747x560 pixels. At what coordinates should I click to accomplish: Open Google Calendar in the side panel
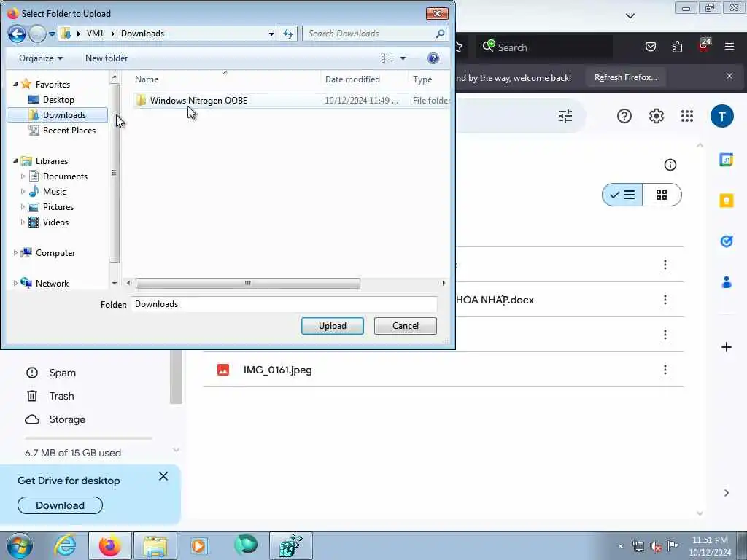[x=726, y=160]
